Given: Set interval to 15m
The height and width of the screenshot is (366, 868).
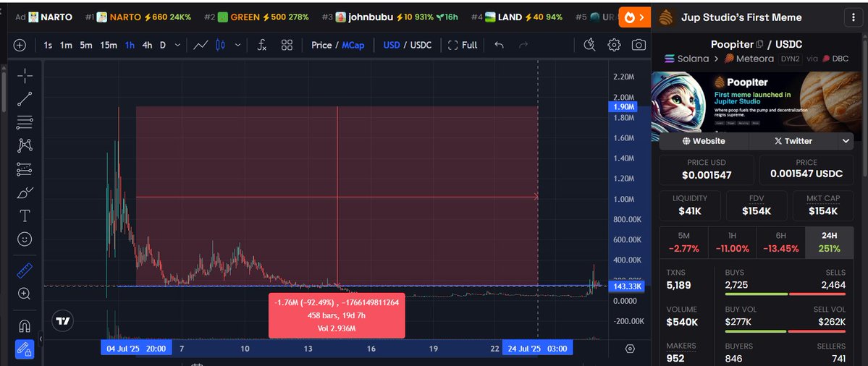Looking at the screenshot, I should 109,46.
